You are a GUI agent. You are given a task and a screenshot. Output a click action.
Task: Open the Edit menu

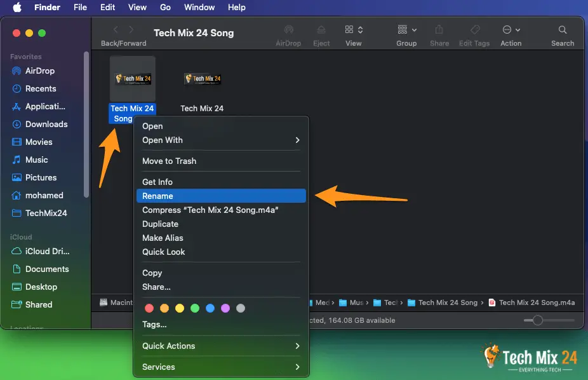[107, 7]
